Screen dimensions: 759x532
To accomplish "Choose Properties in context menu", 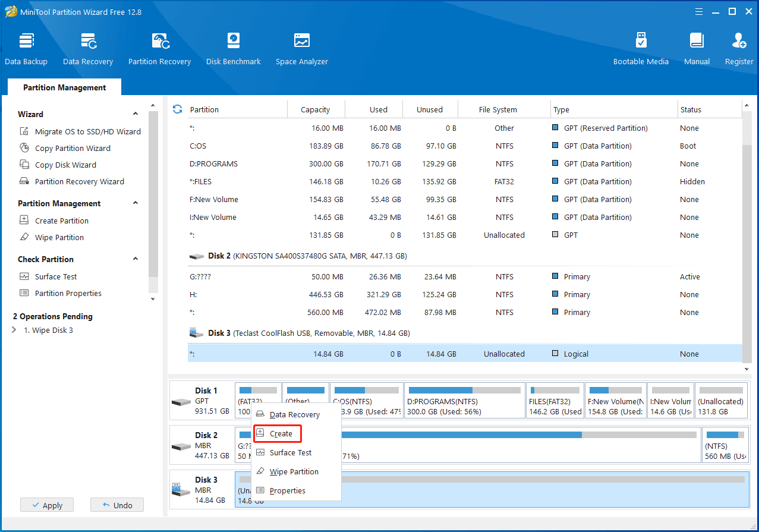I will pyautogui.click(x=288, y=491).
